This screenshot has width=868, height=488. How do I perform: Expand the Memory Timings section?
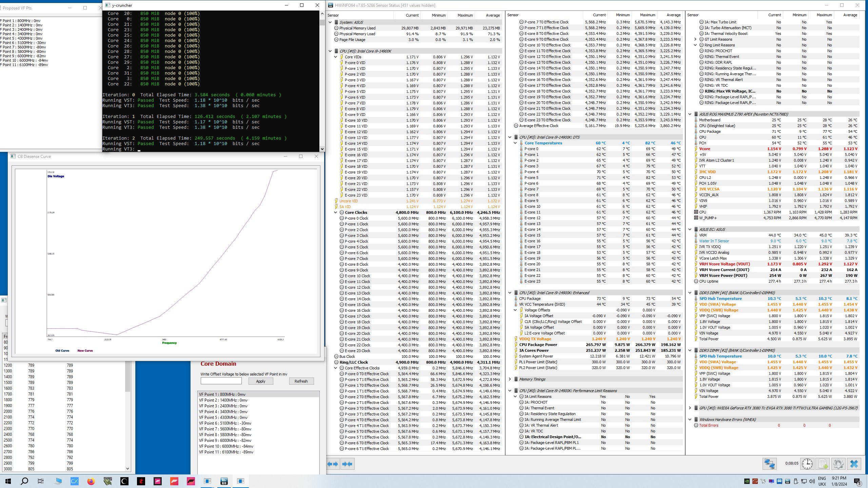coord(510,379)
